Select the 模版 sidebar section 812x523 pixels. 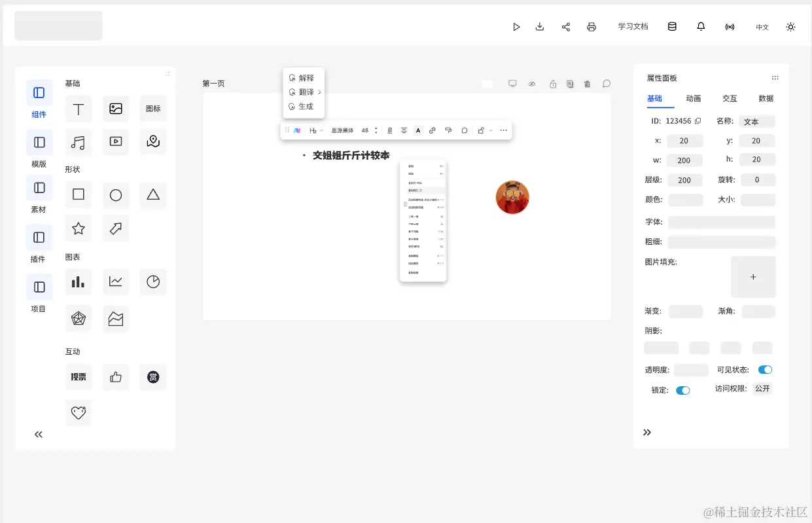39,149
